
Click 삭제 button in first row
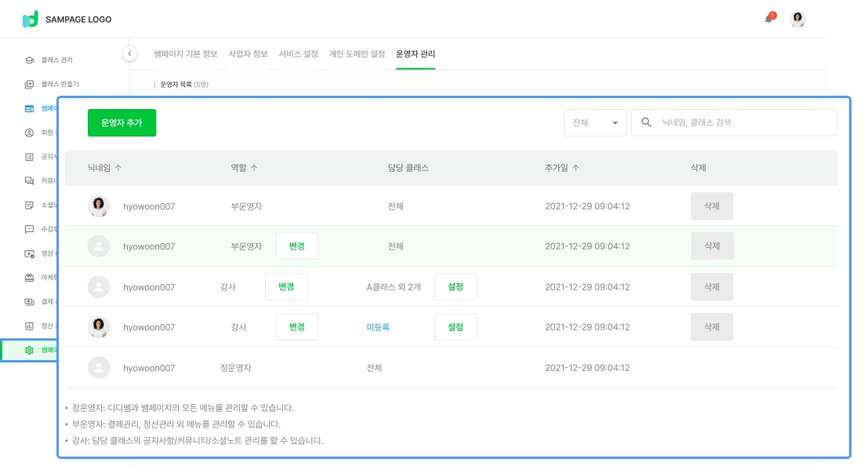coord(711,206)
